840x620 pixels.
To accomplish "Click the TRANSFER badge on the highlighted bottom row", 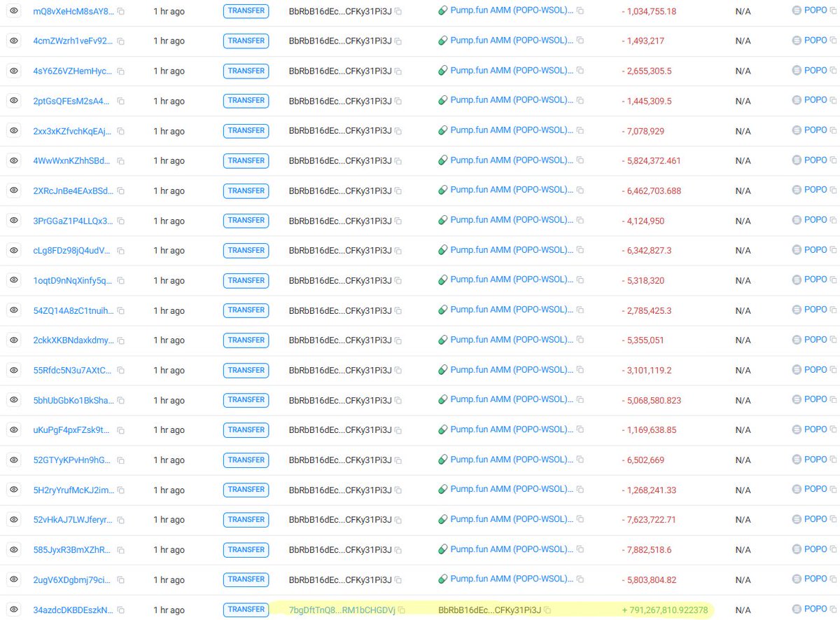I will click(246, 609).
